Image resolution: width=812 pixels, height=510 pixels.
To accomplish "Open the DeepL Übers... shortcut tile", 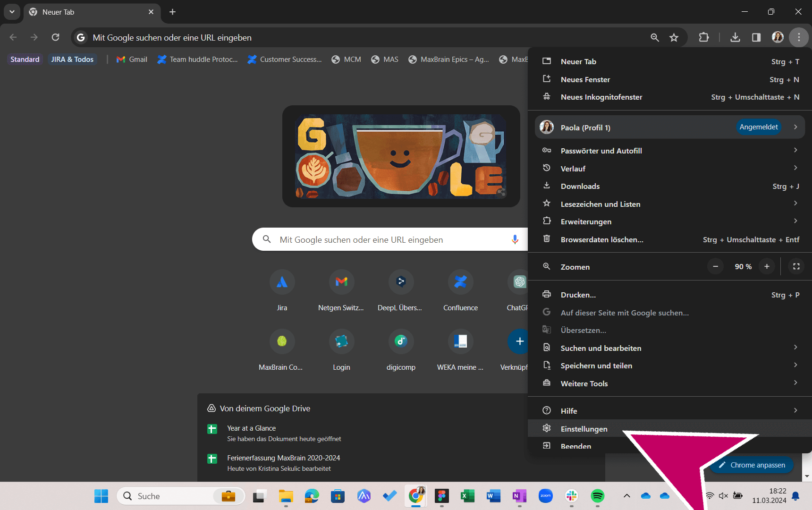I will [x=400, y=290].
